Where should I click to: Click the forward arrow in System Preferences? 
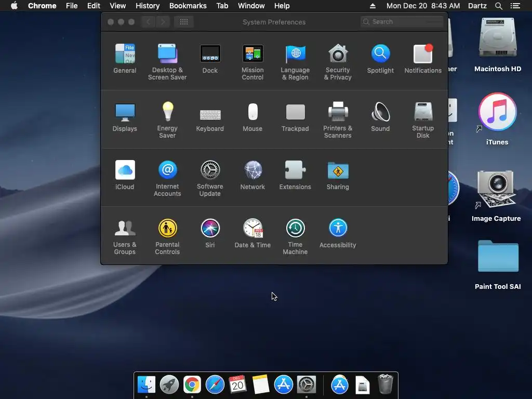(163, 22)
